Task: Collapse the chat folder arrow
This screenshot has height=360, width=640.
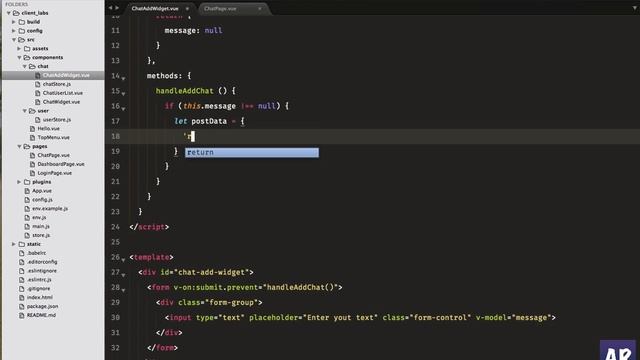Action: pyautogui.click(x=24, y=67)
